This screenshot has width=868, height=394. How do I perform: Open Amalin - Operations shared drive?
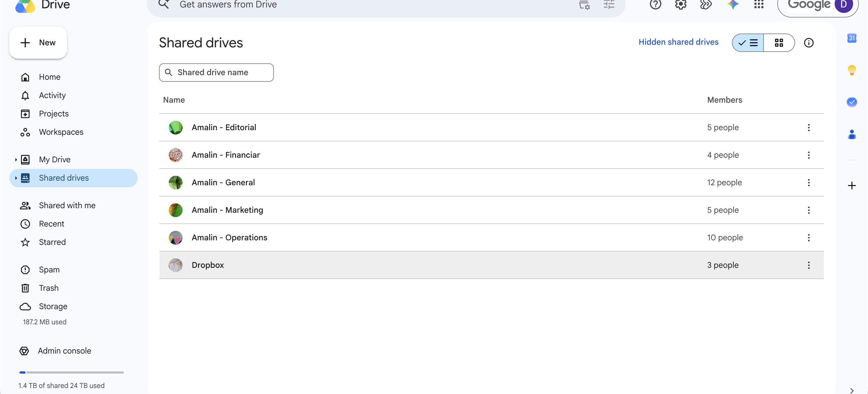(492, 238)
